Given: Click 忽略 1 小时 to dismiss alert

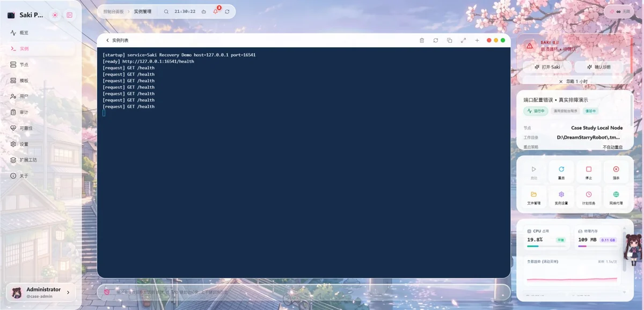Looking at the screenshot, I should 573,82.
